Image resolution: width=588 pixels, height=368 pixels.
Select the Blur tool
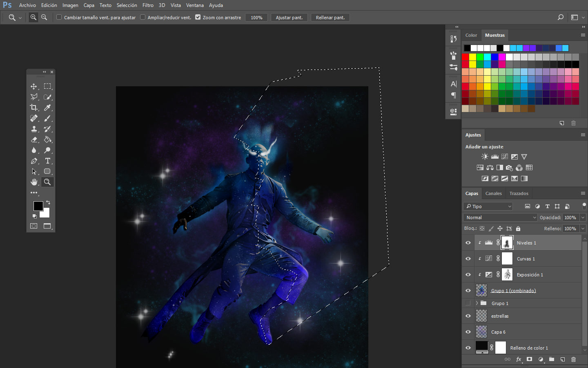tap(34, 150)
